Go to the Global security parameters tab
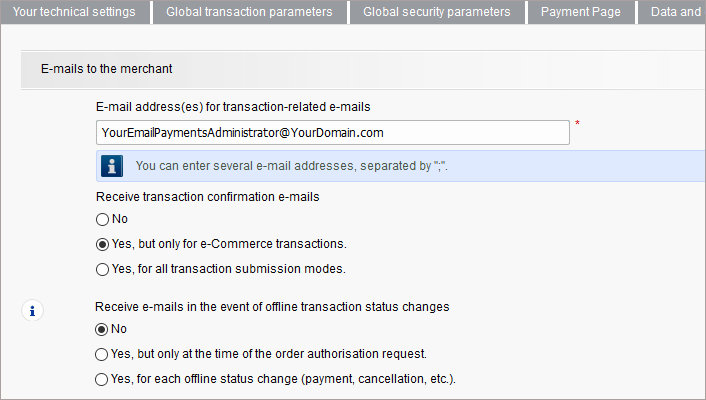 click(x=436, y=12)
